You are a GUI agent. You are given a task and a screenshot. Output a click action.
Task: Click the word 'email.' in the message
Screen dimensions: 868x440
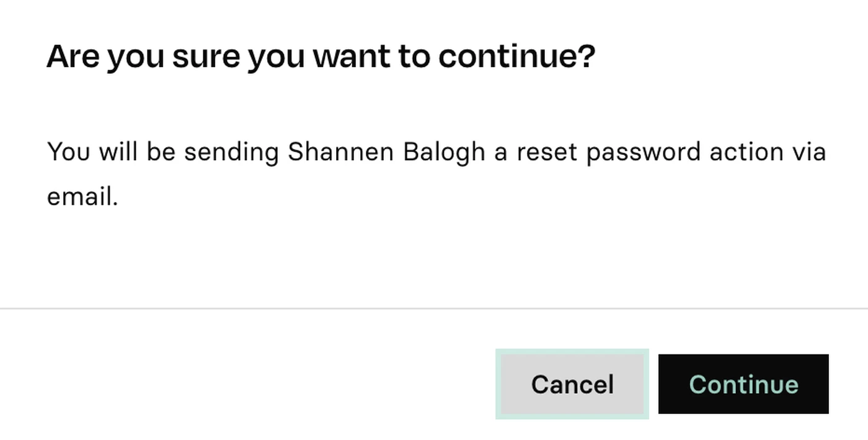(x=82, y=197)
